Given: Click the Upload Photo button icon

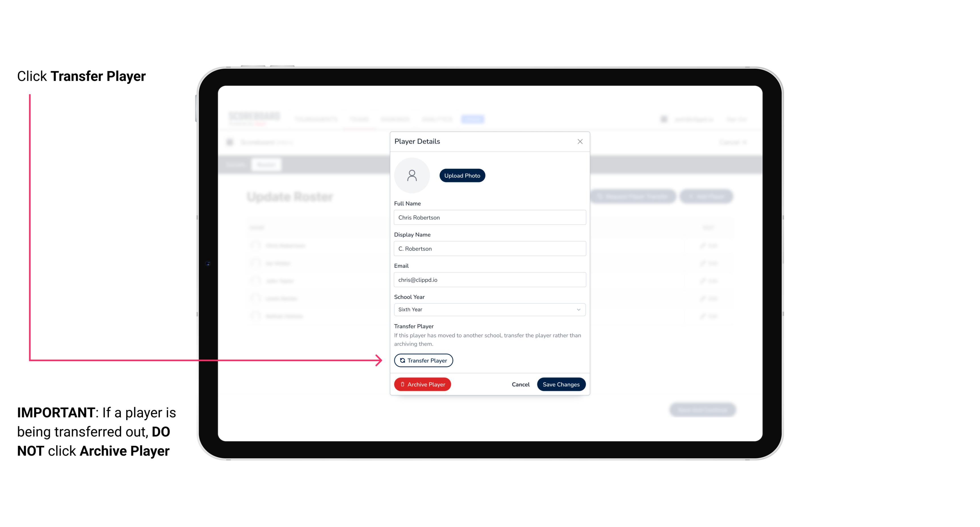Looking at the screenshot, I should pos(462,175).
